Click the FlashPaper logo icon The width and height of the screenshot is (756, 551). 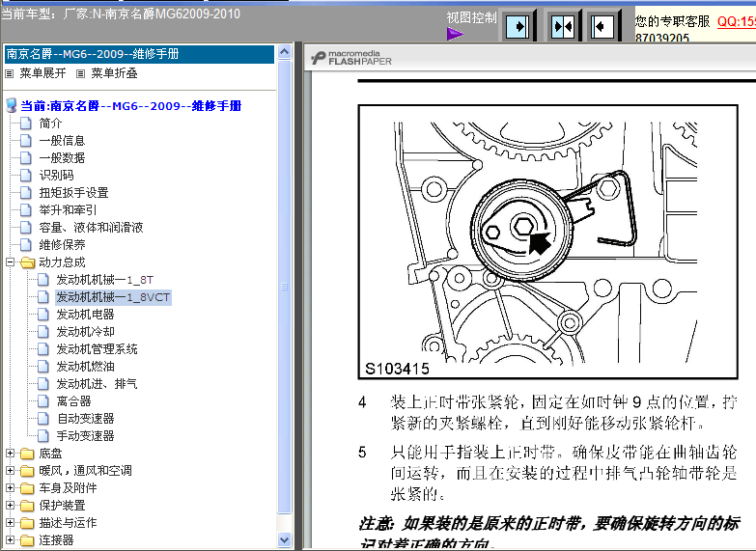click(319, 59)
